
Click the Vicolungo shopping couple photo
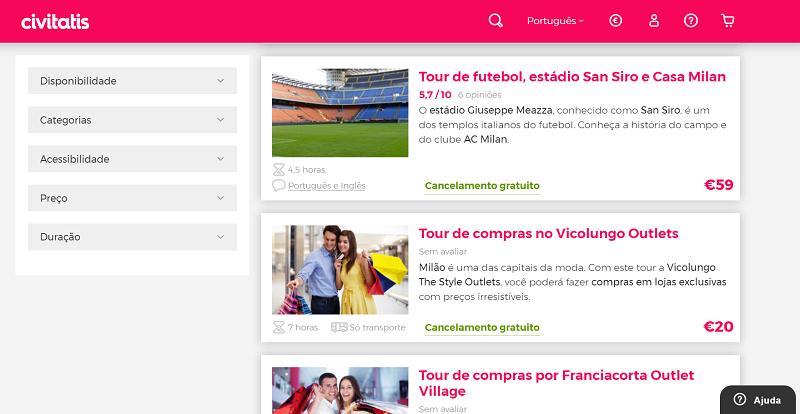(340, 270)
